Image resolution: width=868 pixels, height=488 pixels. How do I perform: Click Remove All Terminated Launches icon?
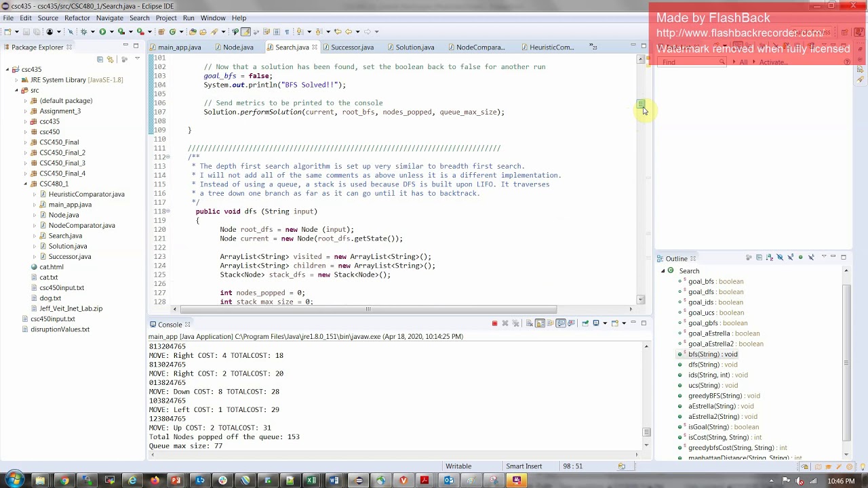[x=515, y=323]
